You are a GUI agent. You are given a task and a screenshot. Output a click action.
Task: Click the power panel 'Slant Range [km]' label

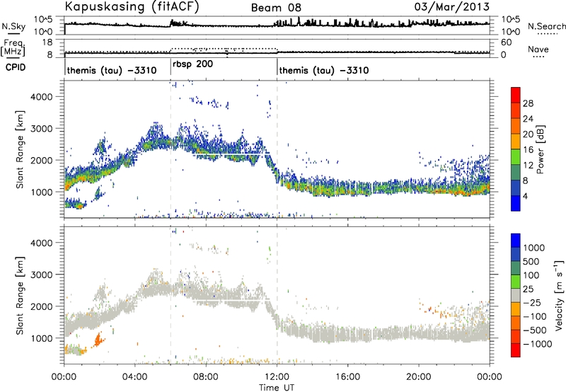coord(21,149)
